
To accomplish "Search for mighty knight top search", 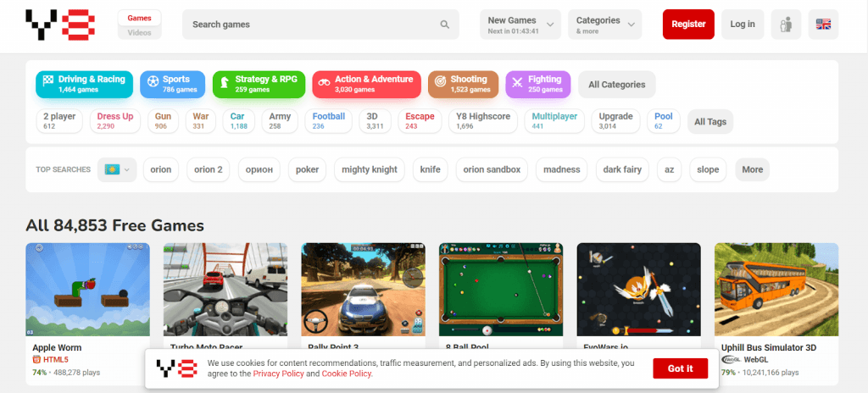I will point(370,169).
